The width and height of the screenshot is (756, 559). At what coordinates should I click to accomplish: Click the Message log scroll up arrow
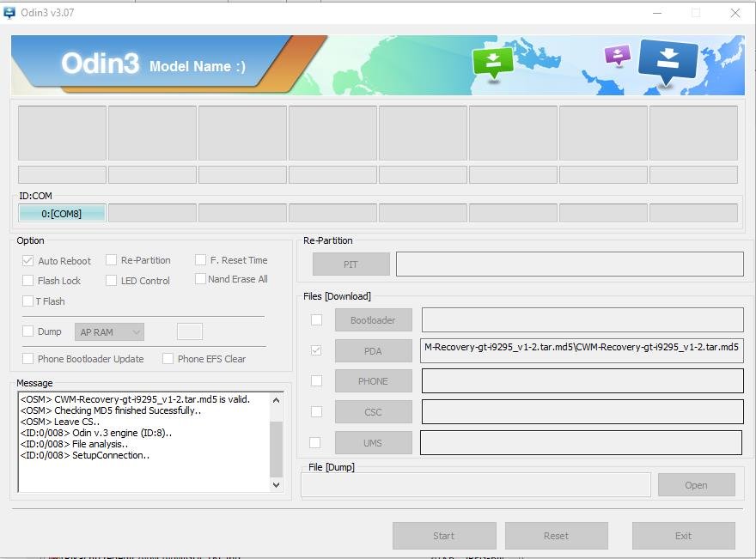tap(277, 400)
